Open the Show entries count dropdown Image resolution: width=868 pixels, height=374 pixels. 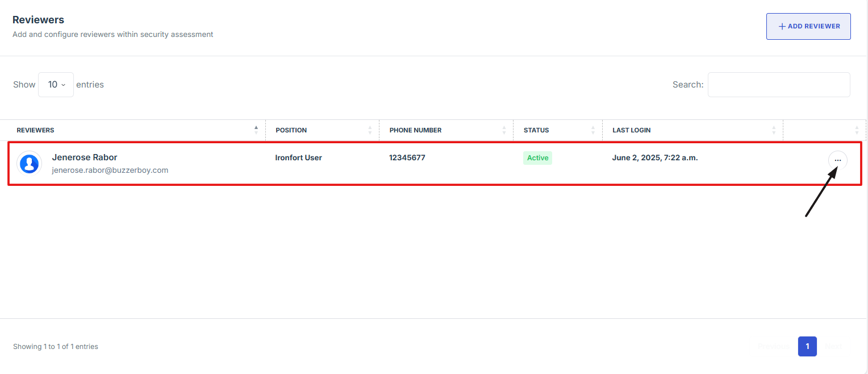click(x=56, y=85)
